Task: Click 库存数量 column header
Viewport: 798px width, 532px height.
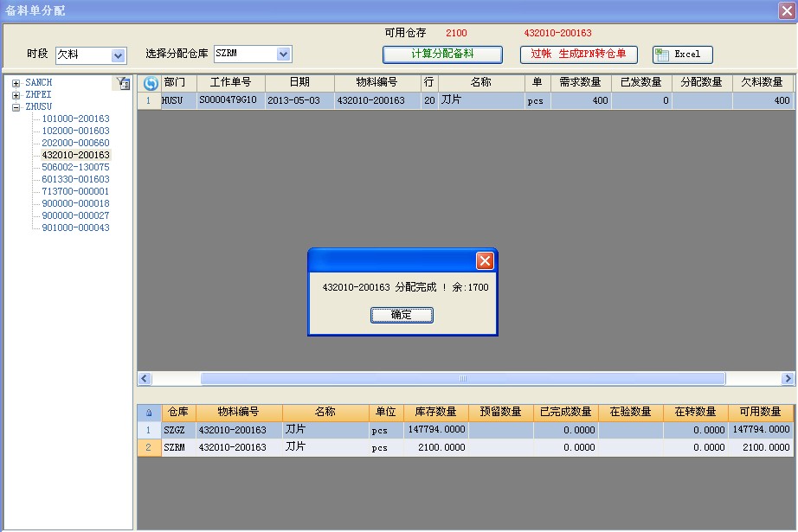Action: 435,412
